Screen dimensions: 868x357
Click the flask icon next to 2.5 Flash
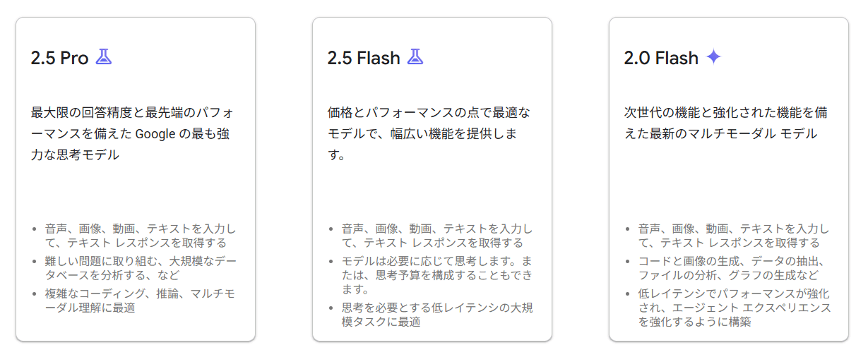tap(415, 57)
